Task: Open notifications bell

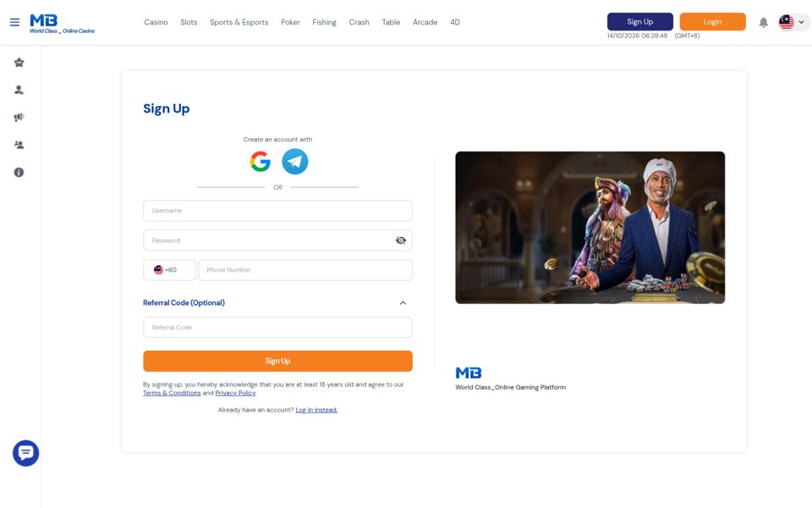Action: [x=763, y=22]
